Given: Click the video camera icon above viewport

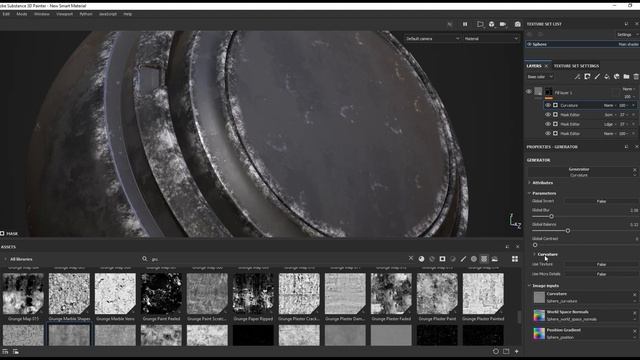Looking at the screenshot, I should tap(503, 24).
